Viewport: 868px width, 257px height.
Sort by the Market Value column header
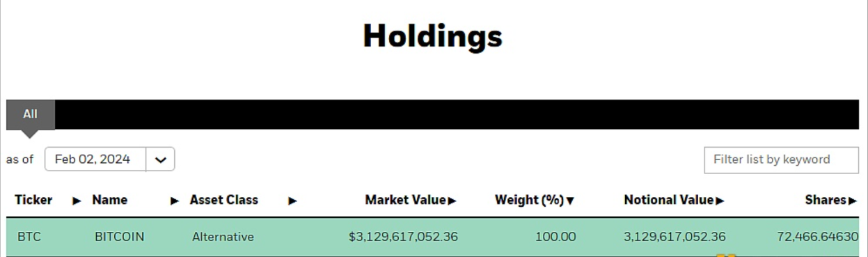(x=405, y=200)
